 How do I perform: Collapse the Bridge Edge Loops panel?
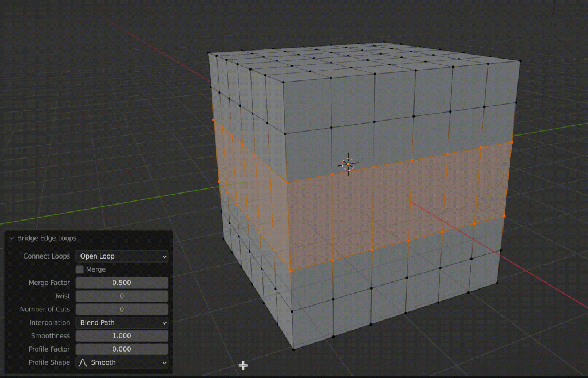pos(11,238)
